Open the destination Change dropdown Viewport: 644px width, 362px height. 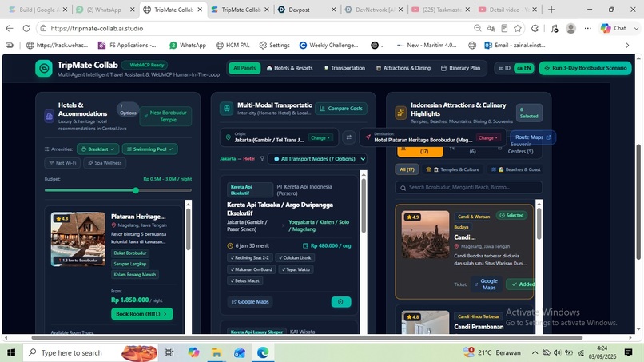pos(488,137)
